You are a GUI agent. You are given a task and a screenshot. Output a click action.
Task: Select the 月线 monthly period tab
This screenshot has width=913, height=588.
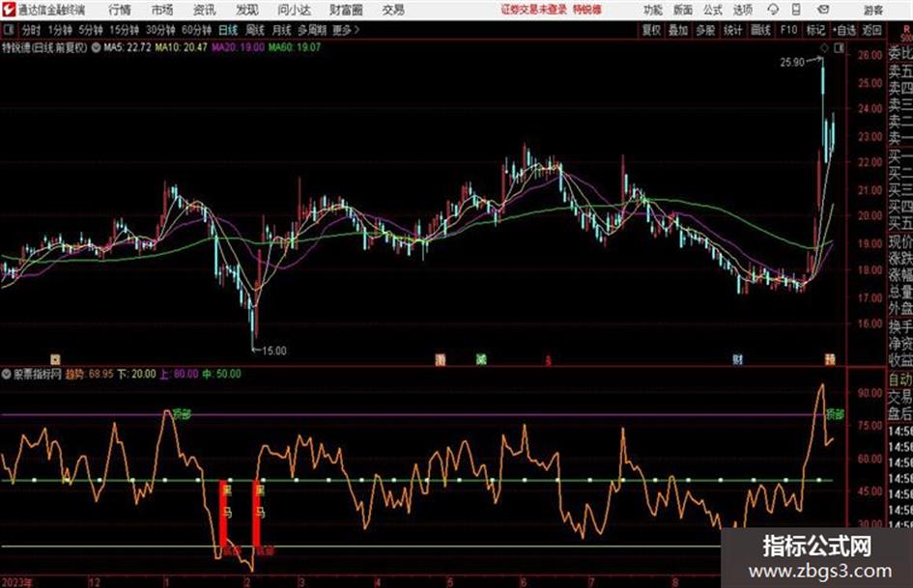point(282,30)
